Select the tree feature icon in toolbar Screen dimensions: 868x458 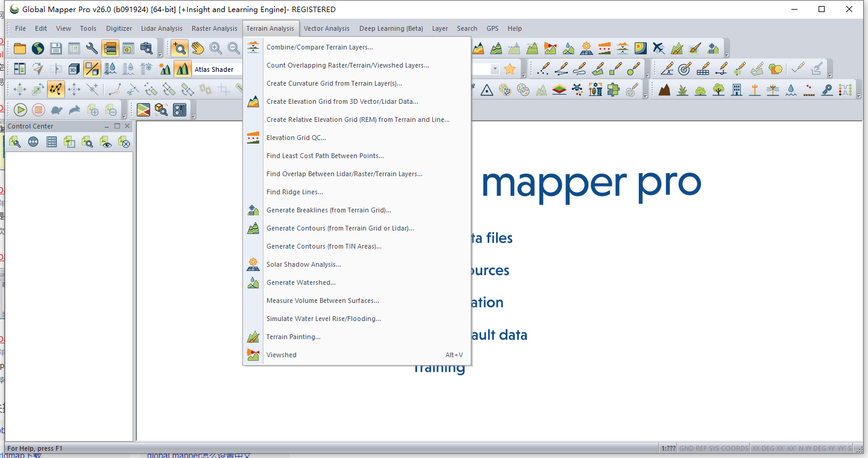(719, 89)
